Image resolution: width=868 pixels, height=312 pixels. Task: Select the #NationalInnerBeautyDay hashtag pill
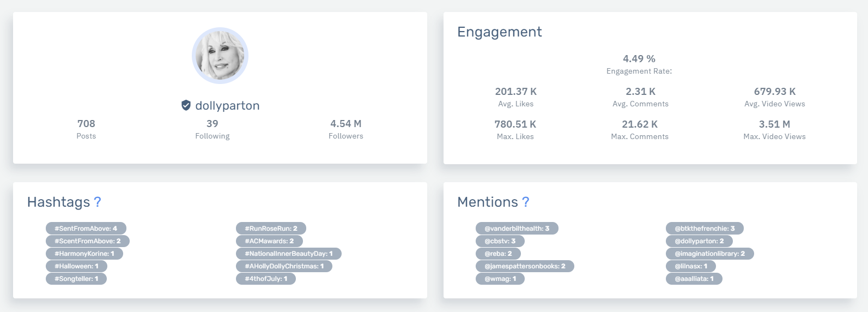click(x=288, y=254)
